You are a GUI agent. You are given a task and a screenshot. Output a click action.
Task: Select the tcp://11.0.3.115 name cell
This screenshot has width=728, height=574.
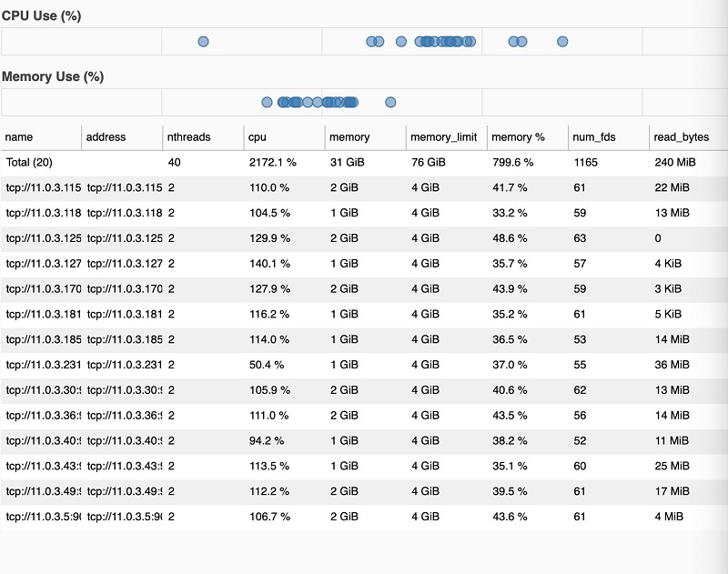point(44,188)
